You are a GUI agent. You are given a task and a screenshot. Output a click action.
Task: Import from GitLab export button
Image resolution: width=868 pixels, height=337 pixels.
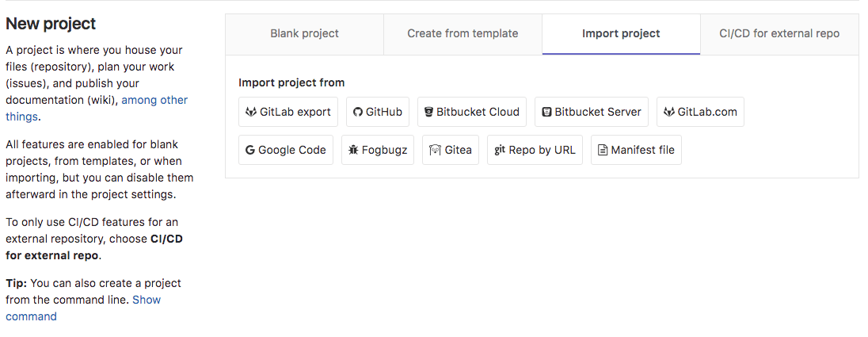(x=288, y=112)
